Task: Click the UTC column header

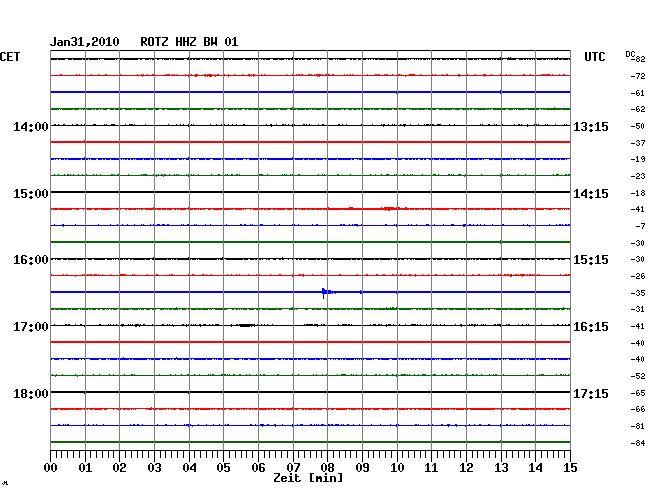Action: [x=594, y=57]
